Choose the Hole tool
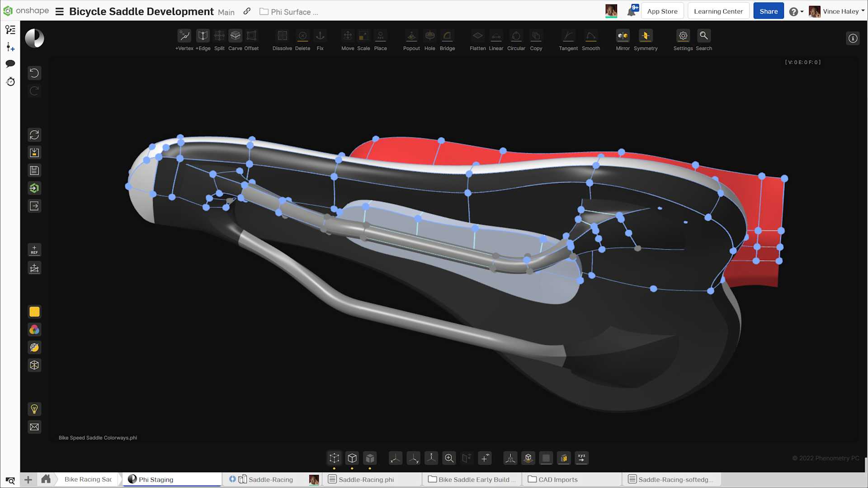This screenshot has width=868, height=488. (429, 36)
